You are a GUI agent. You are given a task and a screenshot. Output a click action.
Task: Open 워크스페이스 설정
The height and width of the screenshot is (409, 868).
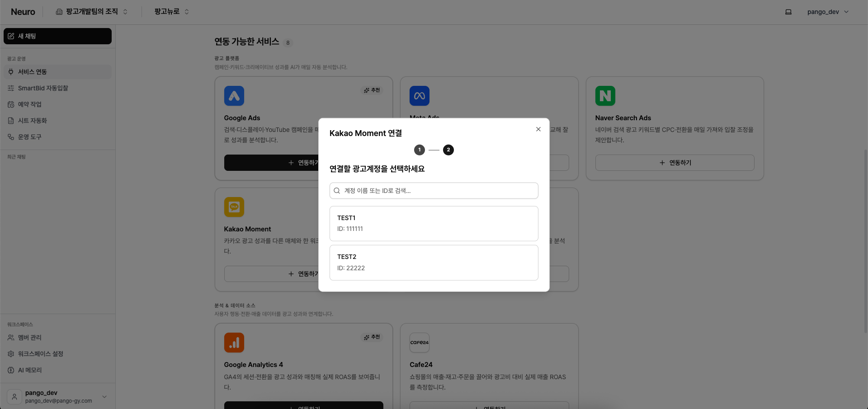(x=57, y=354)
